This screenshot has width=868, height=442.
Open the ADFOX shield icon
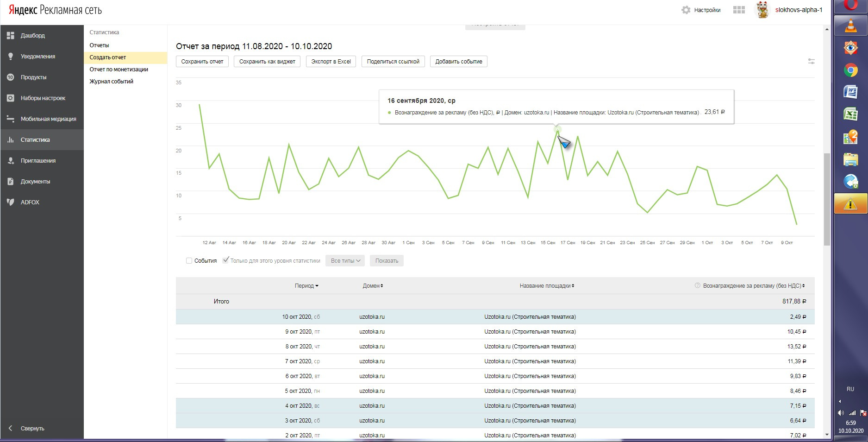click(x=10, y=202)
